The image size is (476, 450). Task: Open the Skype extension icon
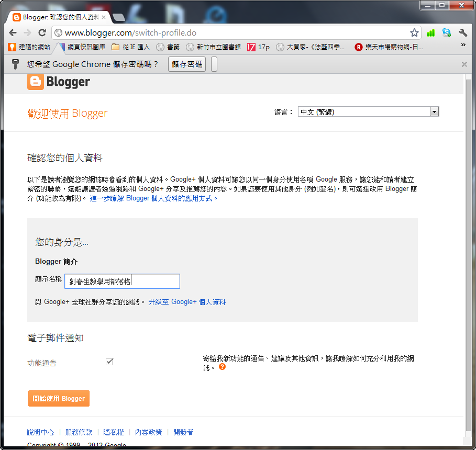click(x=447, y=33)
